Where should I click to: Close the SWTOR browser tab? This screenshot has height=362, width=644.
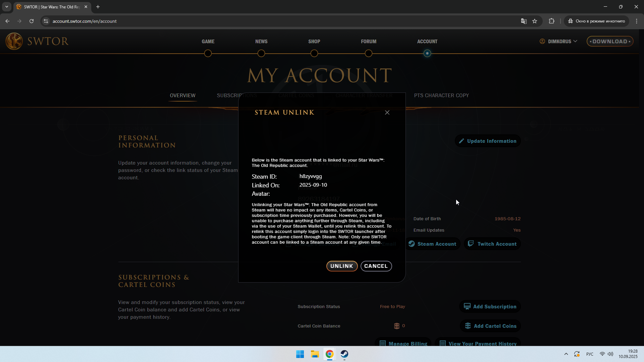[x=86, y=7]
